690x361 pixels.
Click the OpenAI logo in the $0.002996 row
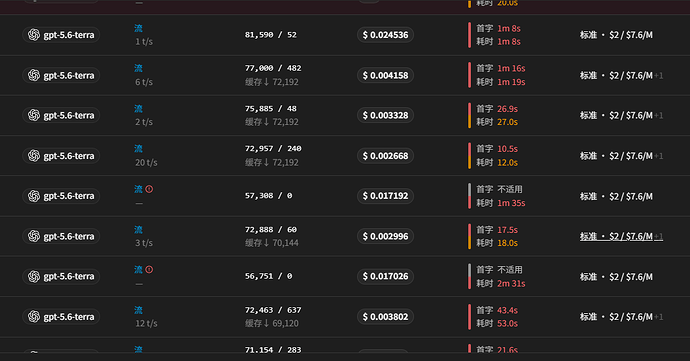point(34,236)
